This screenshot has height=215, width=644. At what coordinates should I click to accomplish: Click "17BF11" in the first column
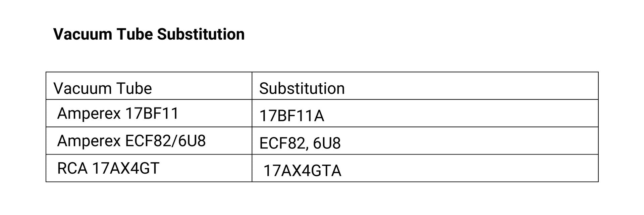click(x=152, y=114)
